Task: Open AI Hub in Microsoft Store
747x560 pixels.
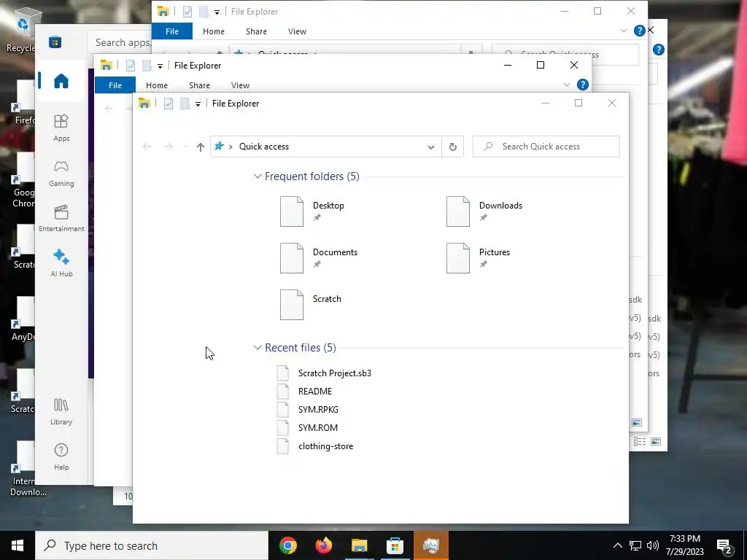Action: pos(61,263)
